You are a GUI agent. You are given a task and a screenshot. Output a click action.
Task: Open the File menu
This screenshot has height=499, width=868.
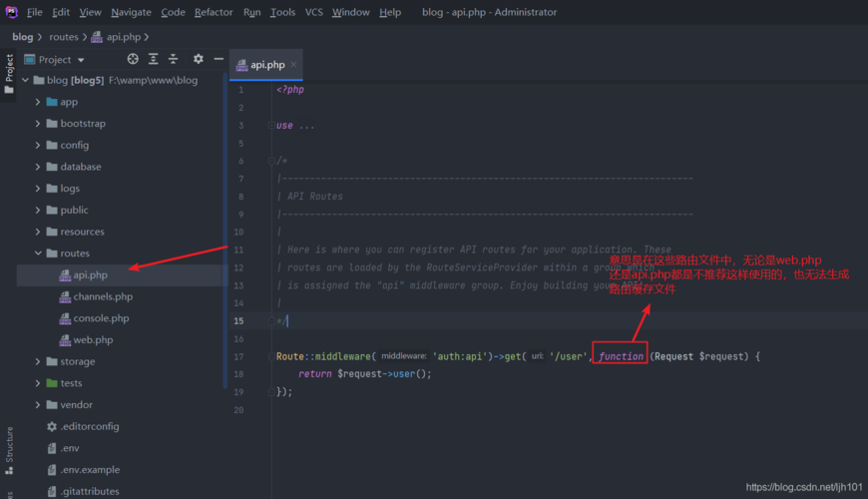34,12
